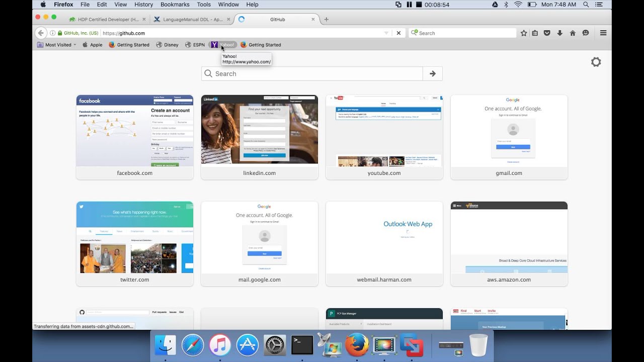This screenshot has height=362, width=644.
Task: Launch Safari from the dock
Action: pos(193,345)
